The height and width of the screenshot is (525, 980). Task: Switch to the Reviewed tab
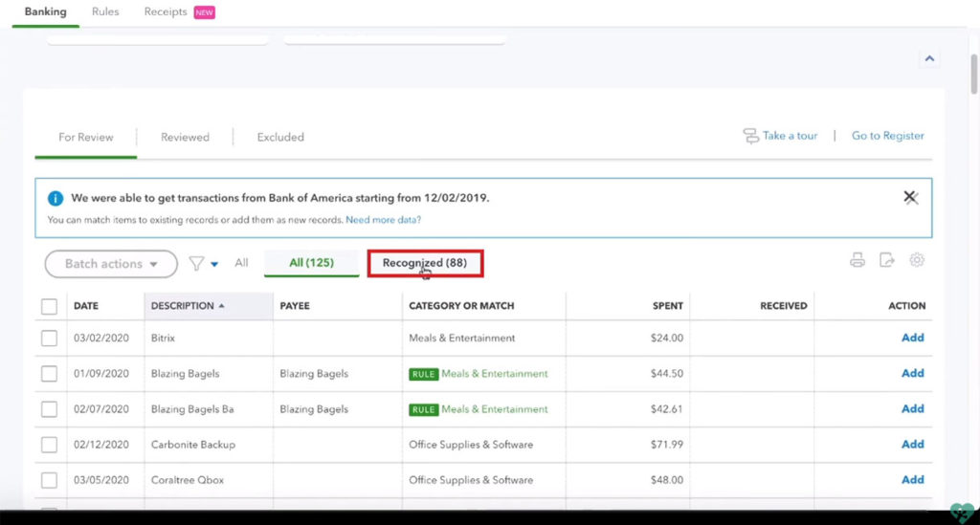coord(185,137)
